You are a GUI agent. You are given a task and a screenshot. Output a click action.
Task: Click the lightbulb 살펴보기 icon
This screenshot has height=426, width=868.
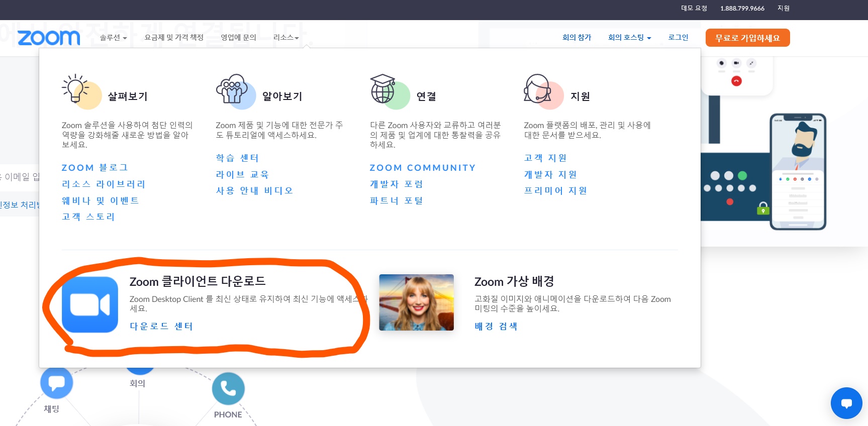[81, 91]
